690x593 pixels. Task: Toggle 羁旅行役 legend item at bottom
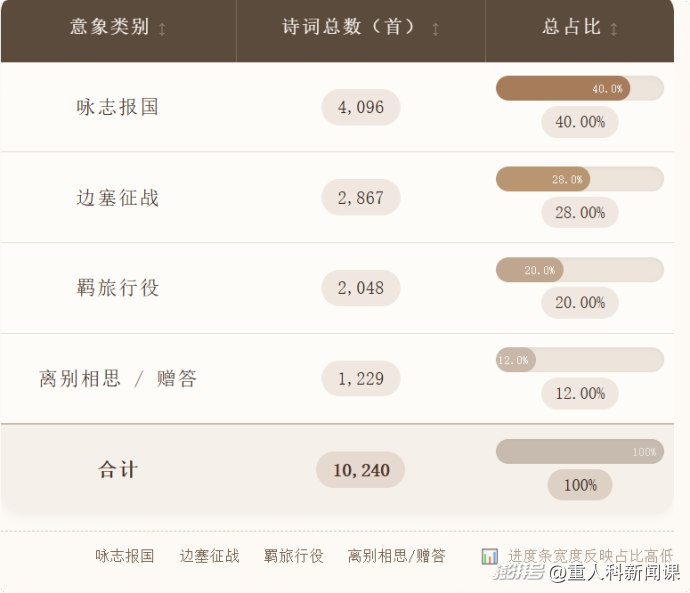click(x=294, y=556)
